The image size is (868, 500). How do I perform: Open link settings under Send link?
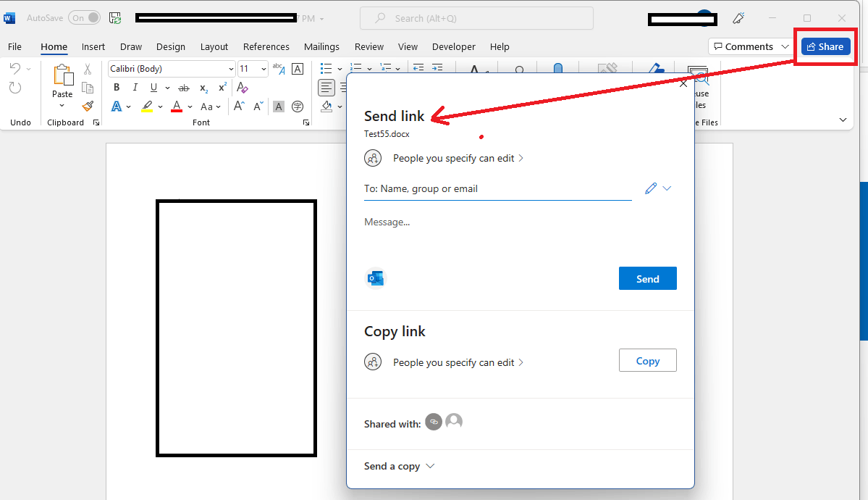443,158
